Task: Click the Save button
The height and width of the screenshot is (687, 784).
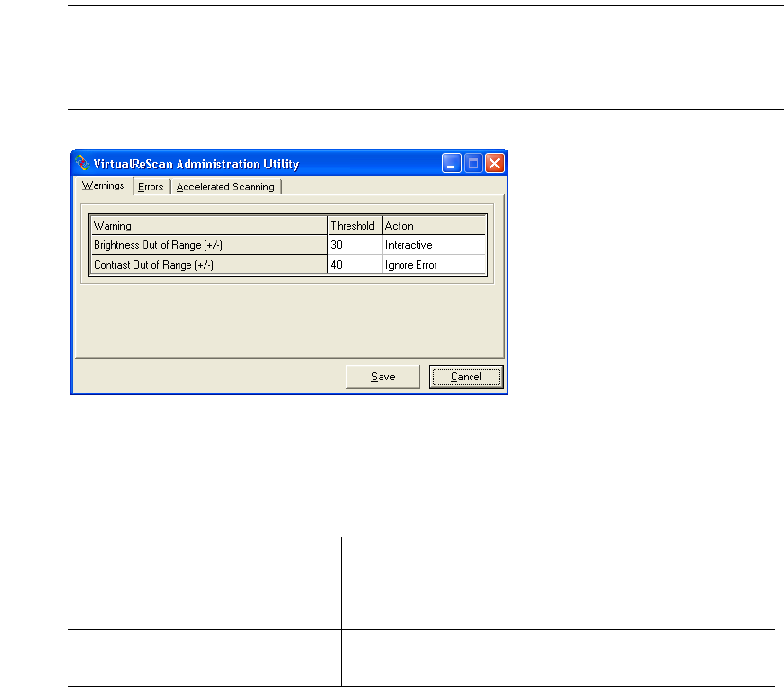Action: coord(383,377)
